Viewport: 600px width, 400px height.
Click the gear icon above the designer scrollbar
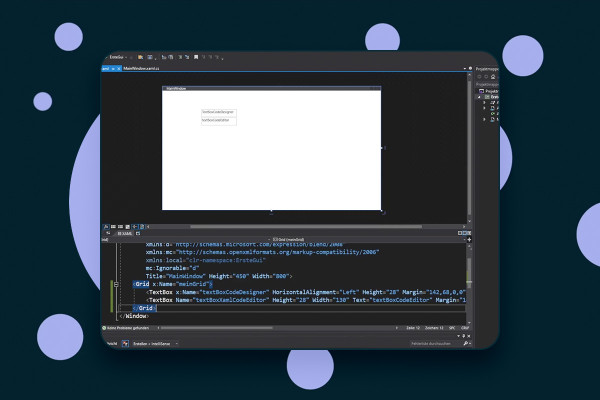coord(470,69)
